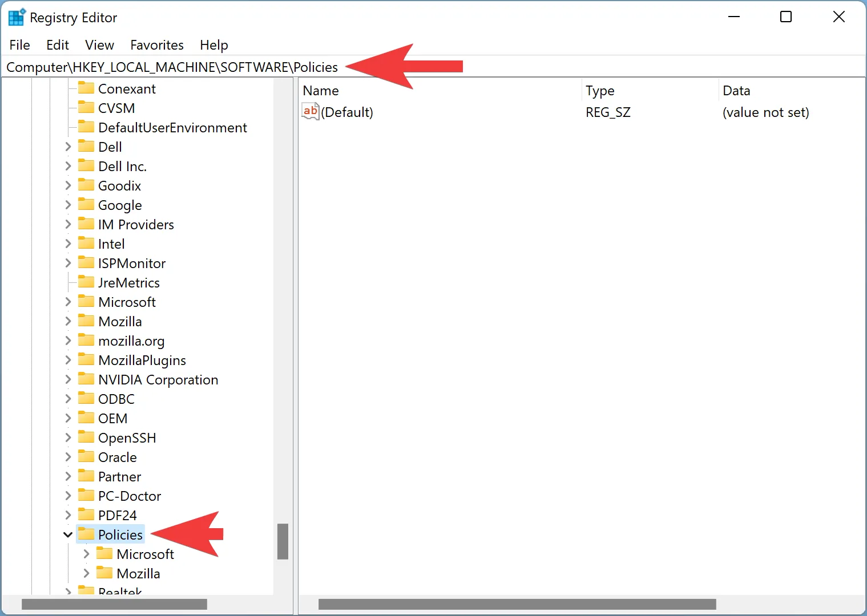This screenshot has width=867, height=616.
Task: Click the Registry Editor icon in the title bar
Action: [x=17, y=17]
